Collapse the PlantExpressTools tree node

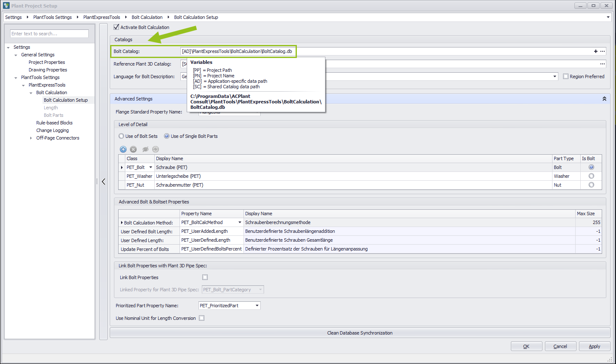[24, 85]
